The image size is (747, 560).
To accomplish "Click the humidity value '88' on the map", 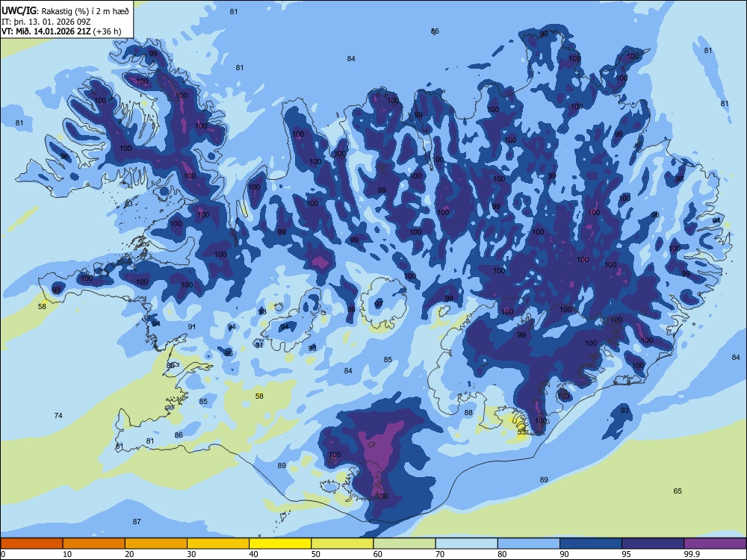I will click(x=468, y=412).
